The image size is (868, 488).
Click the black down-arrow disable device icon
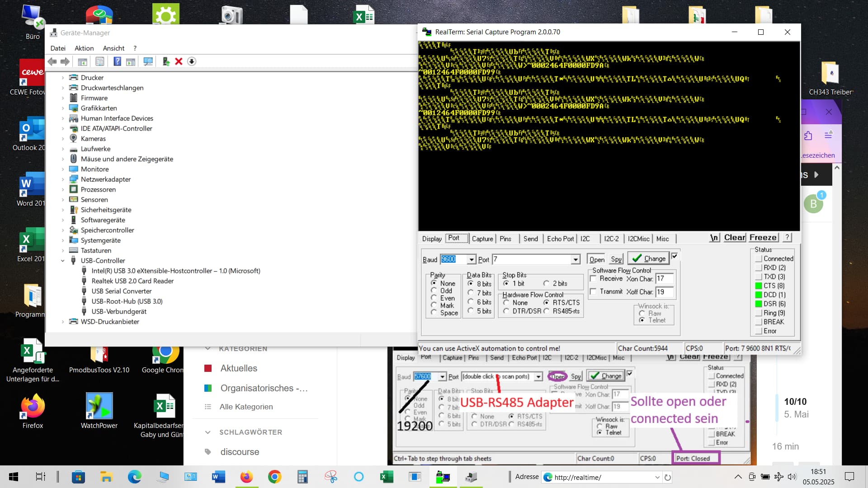click(x=192, y=61)
